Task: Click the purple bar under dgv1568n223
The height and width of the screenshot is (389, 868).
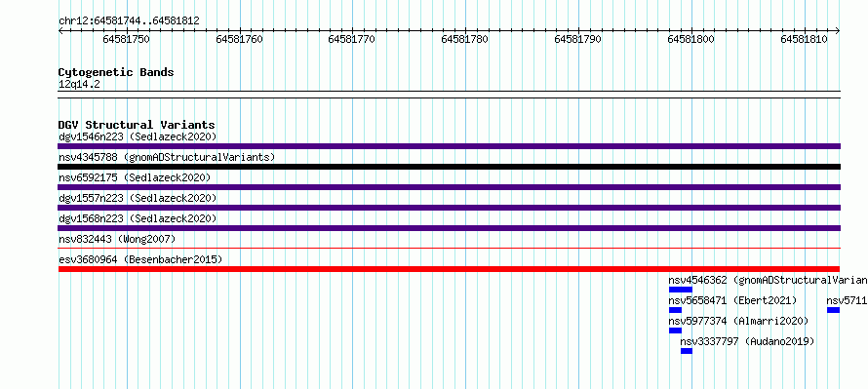Action: point(449,228)
